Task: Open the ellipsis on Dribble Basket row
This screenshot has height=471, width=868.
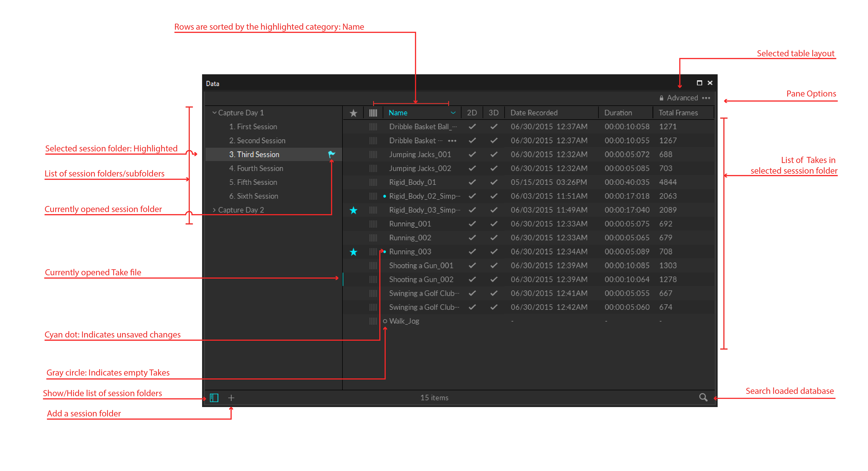Action: point(452,140)
